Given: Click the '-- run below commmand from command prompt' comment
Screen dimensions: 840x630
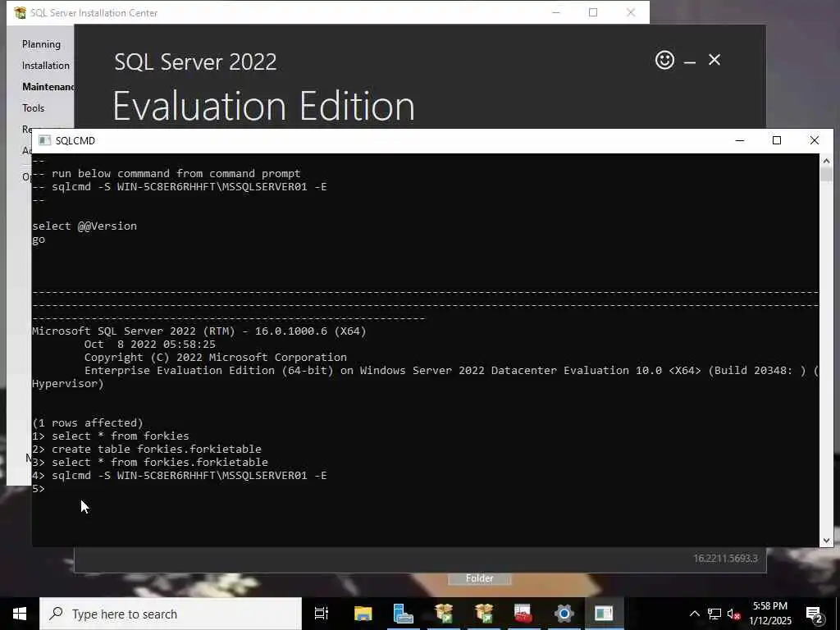Looking at the screenshot, I should [x=166, y=174].
